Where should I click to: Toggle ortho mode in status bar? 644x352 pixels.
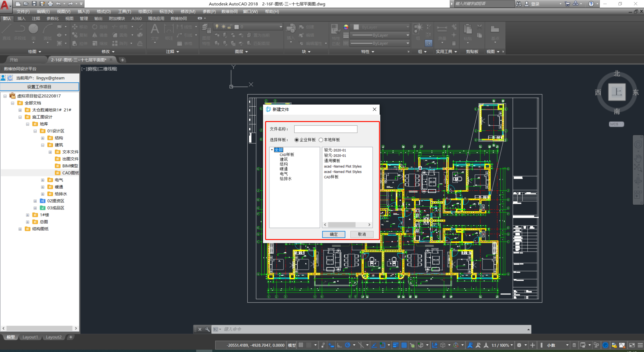click(339, 345)
